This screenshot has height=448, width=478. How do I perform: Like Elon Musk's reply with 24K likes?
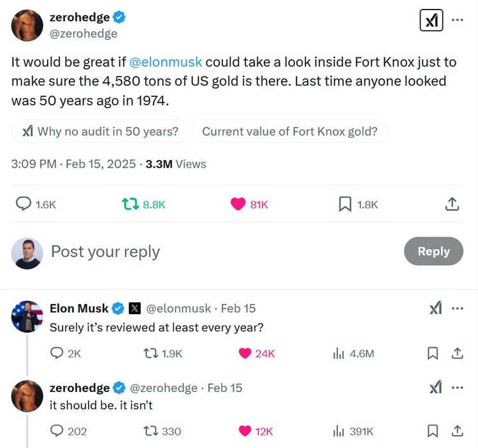245,353
